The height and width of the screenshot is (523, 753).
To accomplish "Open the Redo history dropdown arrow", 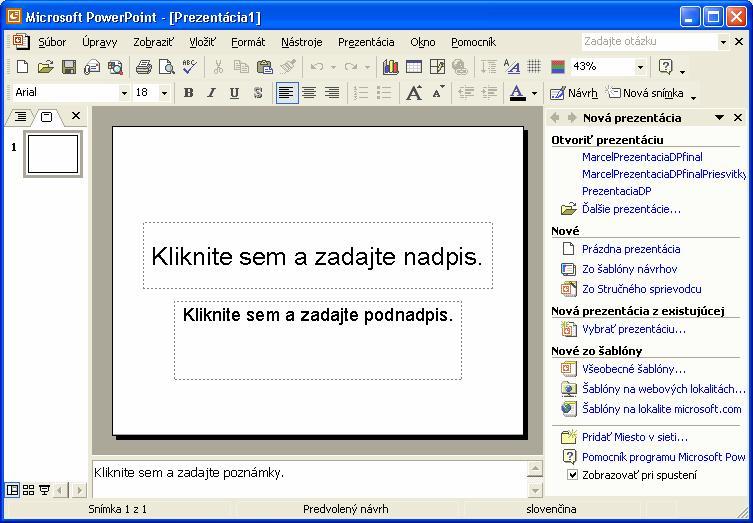I will pos(367,67).
